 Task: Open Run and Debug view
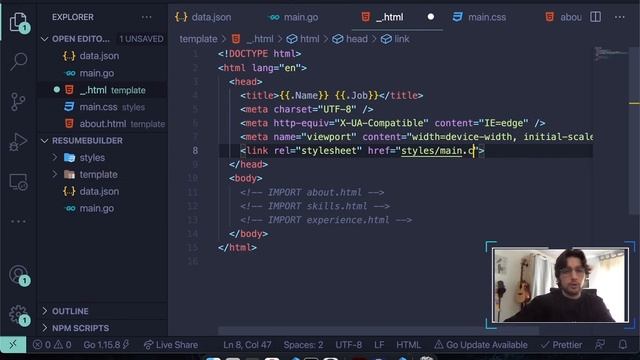pos(18,142)
